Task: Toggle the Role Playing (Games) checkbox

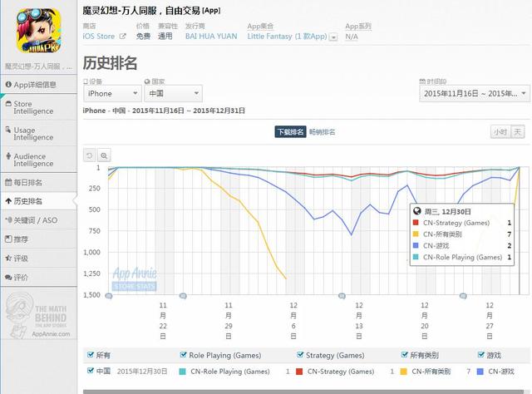Action: 183,355
